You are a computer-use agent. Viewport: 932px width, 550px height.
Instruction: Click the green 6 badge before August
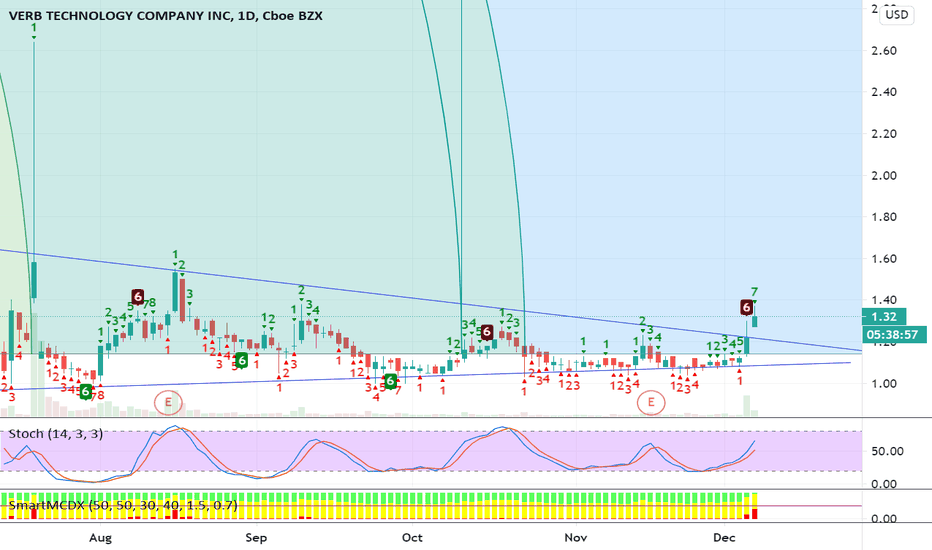point(86,391)
